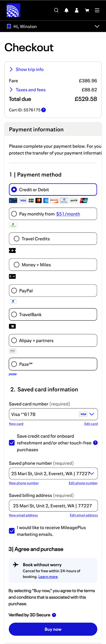The height and width of the screenshot is (644, 106).
Task: Click the Edit card link
Action: [x=91, y=424]
